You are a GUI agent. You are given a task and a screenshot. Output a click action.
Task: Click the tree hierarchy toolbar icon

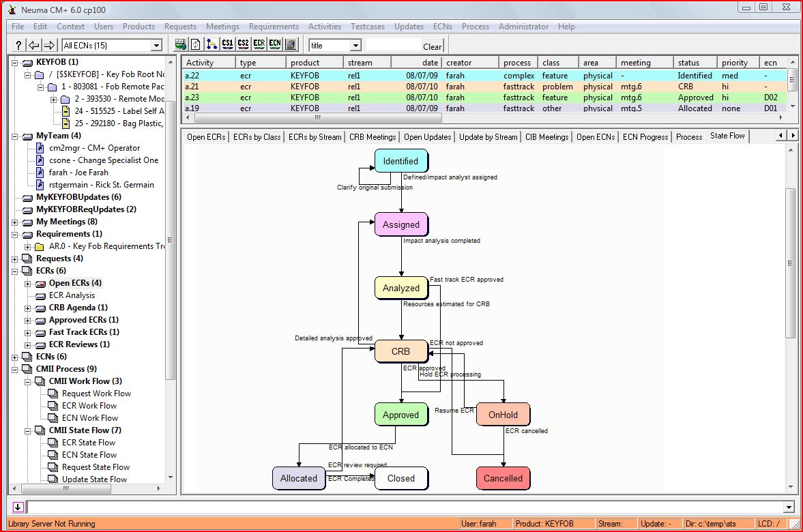[211, 45]
